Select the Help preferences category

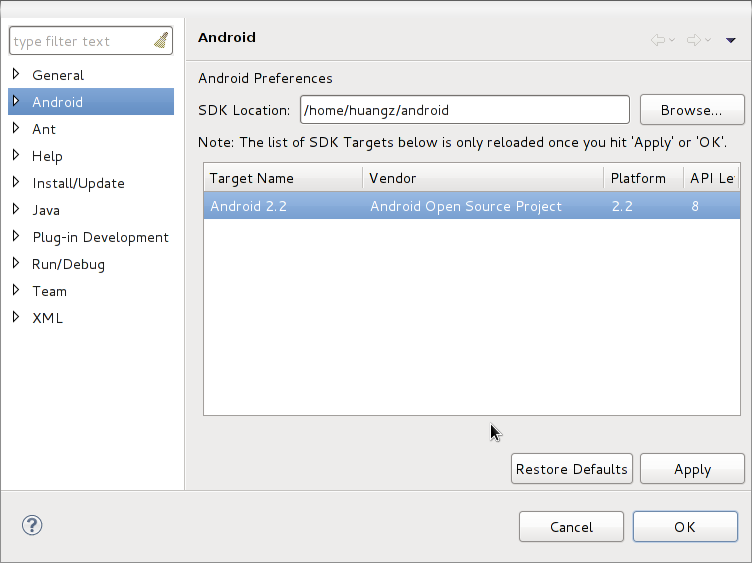[47, 156]
